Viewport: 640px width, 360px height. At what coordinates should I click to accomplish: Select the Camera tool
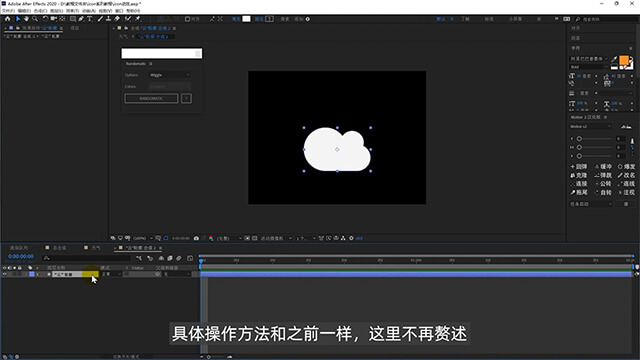[x=53, y=19]
